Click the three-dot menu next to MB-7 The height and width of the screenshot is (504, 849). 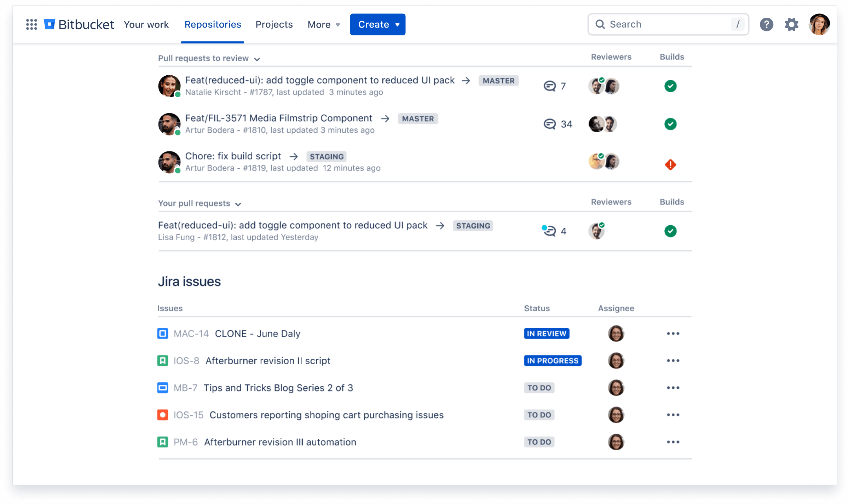pyautogui.click(x=673, y=387)
